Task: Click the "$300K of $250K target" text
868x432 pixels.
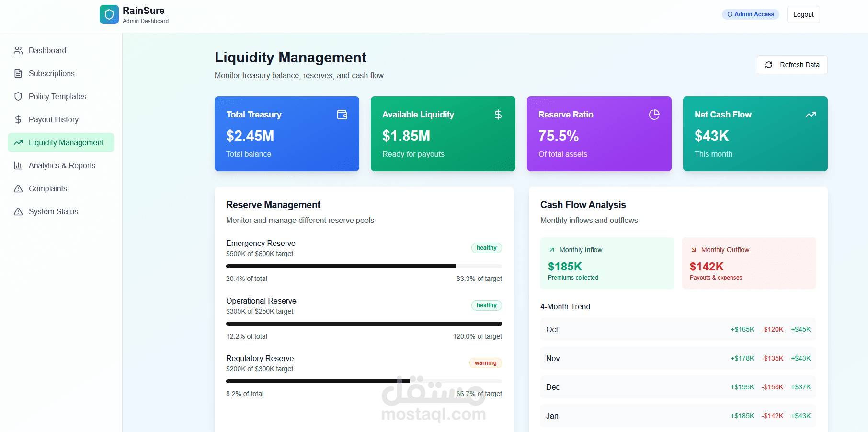Action: [x=260, y=311]
